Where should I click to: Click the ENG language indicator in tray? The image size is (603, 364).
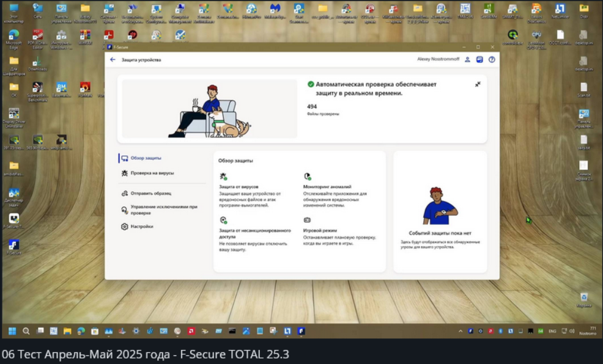tap(552, 331)
